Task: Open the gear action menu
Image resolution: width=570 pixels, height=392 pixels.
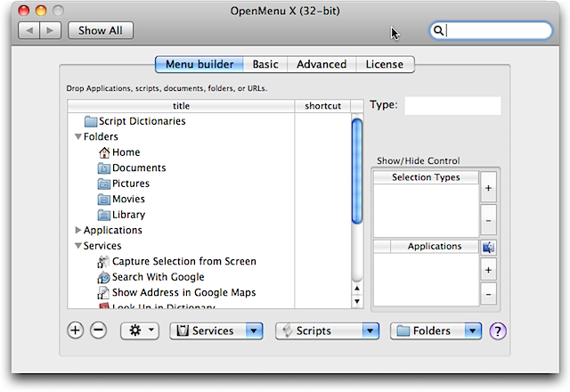Action: (x=140, y=331)
